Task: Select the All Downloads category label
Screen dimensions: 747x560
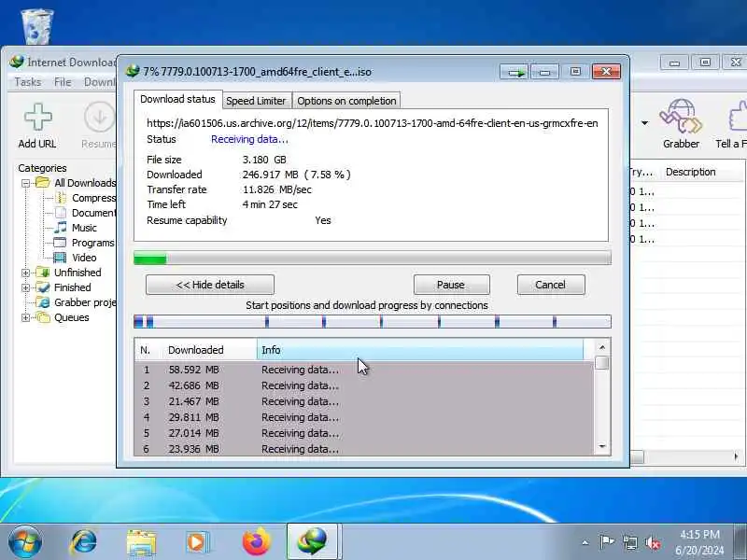Action: 85,183
